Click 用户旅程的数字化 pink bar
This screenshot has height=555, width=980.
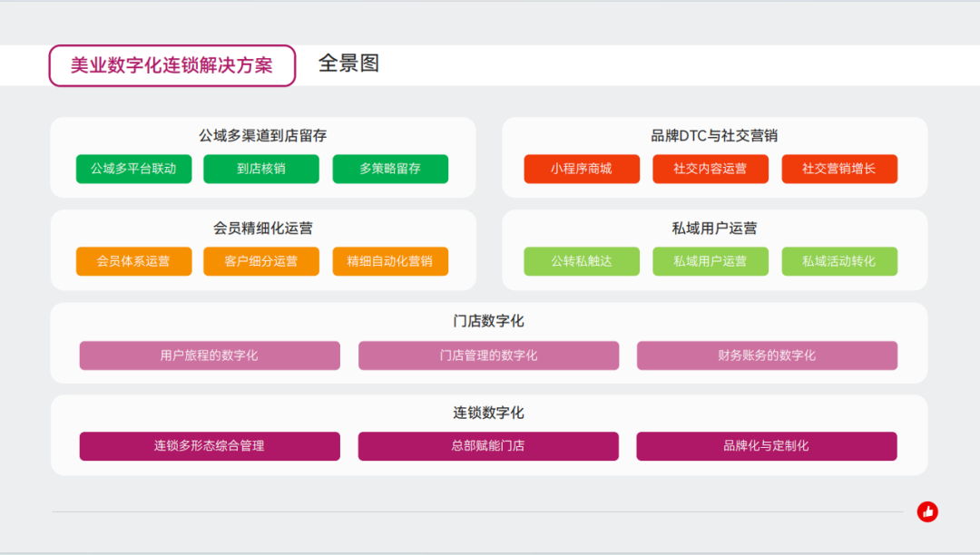click(210, 355)
